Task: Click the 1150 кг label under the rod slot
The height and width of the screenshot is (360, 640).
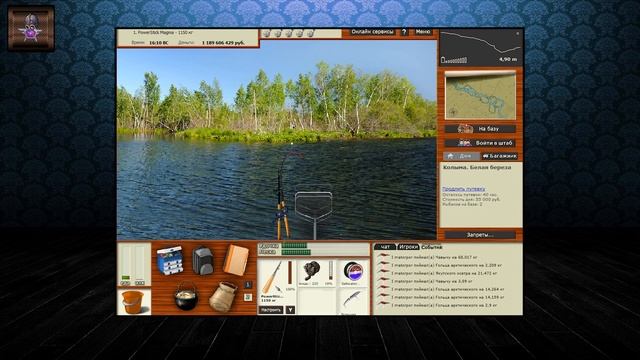Action: click(268, 300)
